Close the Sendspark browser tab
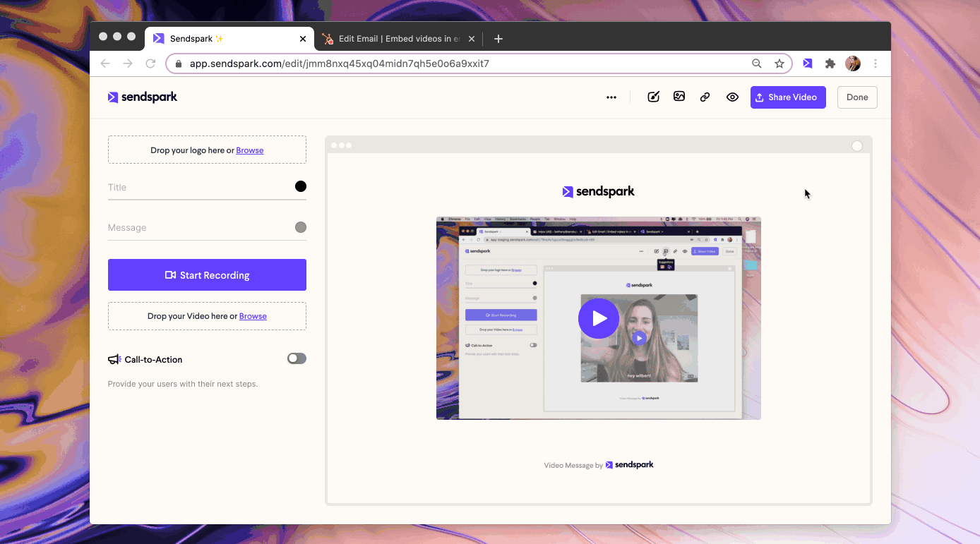Image resolution: width=980 pixels, height=544 pixels. tap(303, 39)
